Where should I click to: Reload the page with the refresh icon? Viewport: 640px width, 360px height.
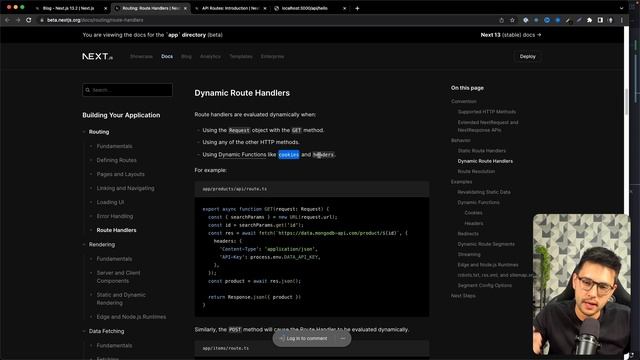(x=29, y=20)
